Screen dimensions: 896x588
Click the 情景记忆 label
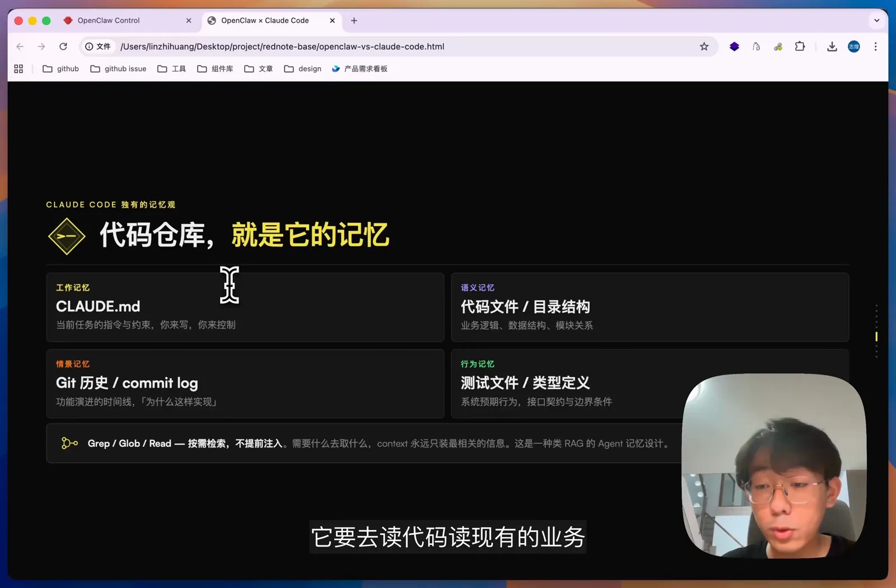click(73, 364)
